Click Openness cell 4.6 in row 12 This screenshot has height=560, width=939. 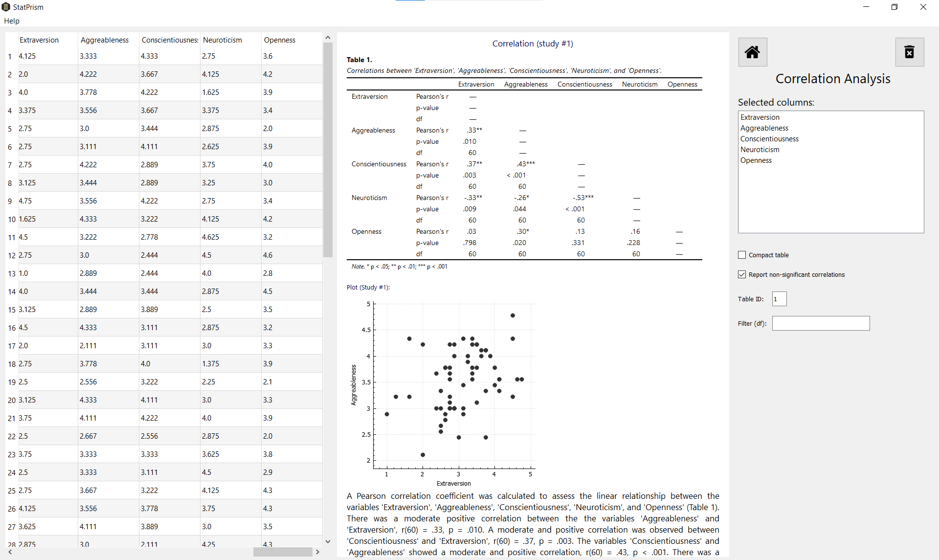pos(291,255)
